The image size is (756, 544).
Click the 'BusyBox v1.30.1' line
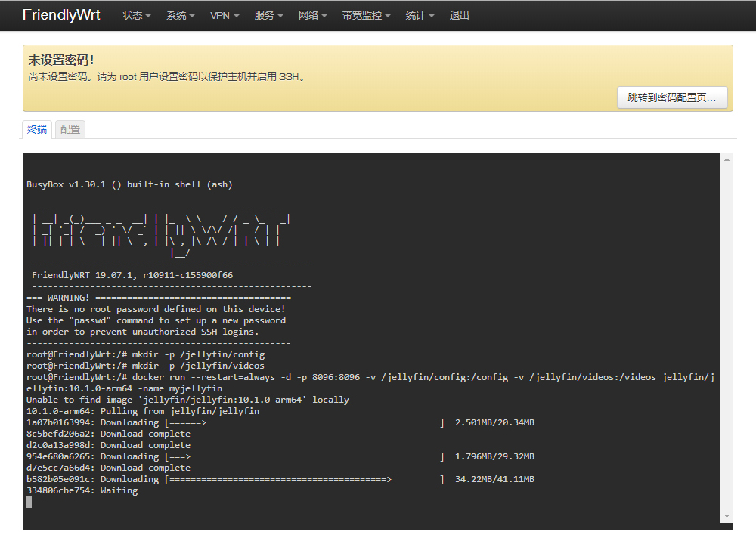coord(129,184)
